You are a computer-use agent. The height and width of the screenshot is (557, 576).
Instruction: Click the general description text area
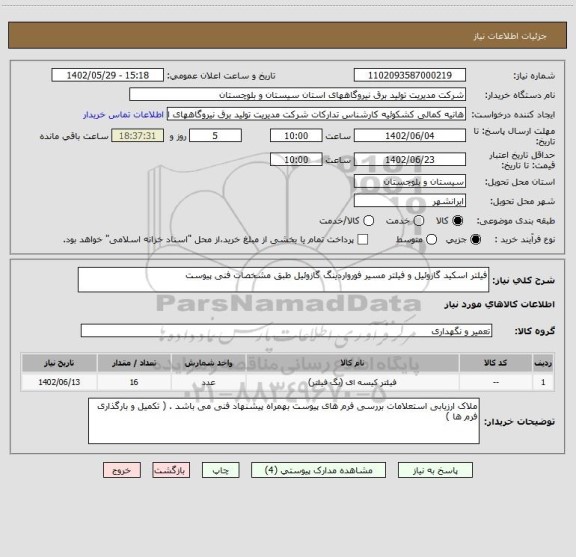(x=284, y=280)
